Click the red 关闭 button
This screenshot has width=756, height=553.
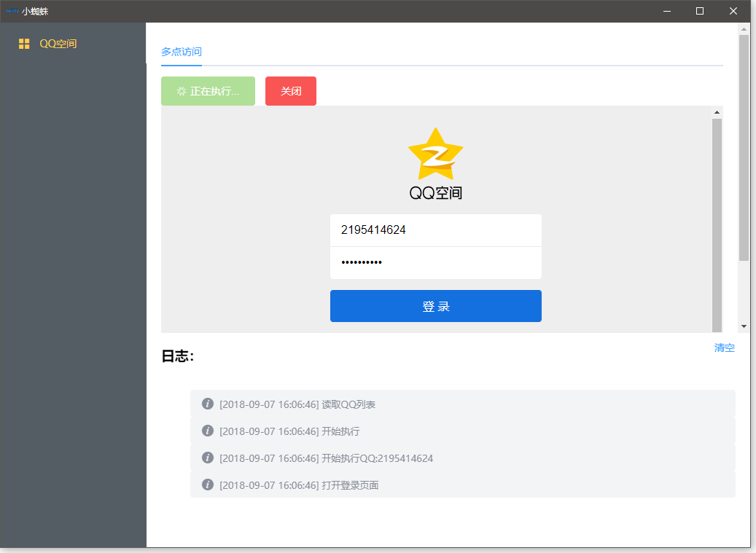(x=291, y=91)
